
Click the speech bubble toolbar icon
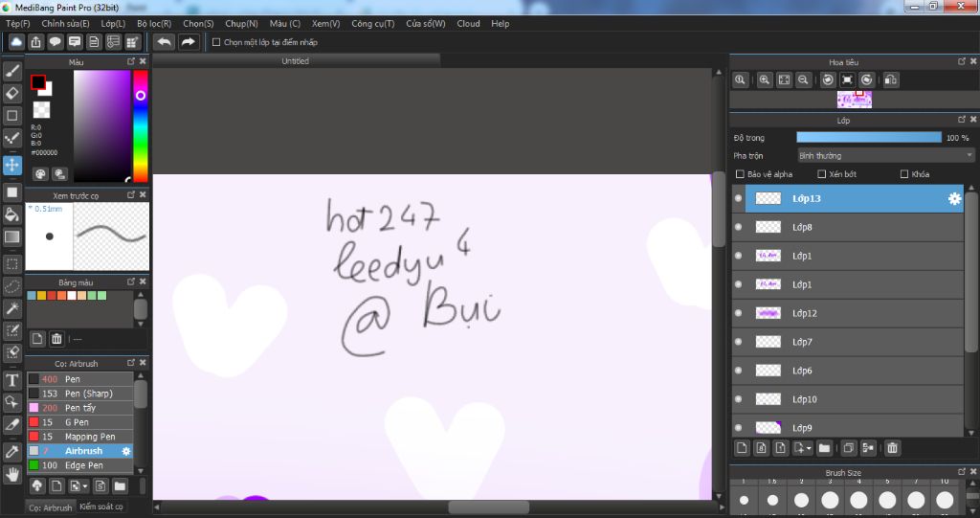(55, 42)
